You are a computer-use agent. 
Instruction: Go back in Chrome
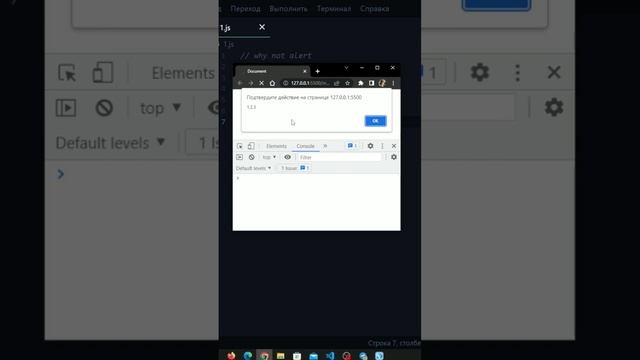(x=240, y=83)
